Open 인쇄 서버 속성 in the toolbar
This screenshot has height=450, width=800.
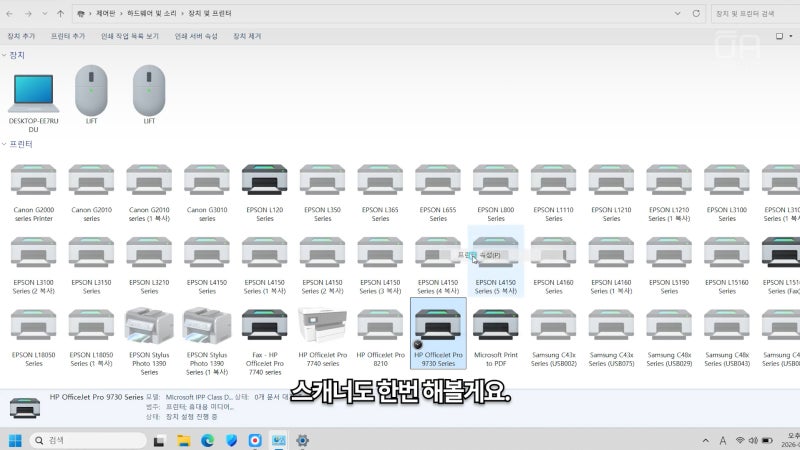[196, 36]
